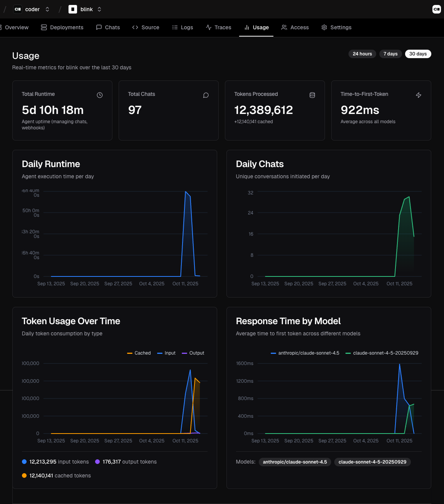Open the account menu at top right
This screenshot has width=444, height=504.
(x=436, y=9)
